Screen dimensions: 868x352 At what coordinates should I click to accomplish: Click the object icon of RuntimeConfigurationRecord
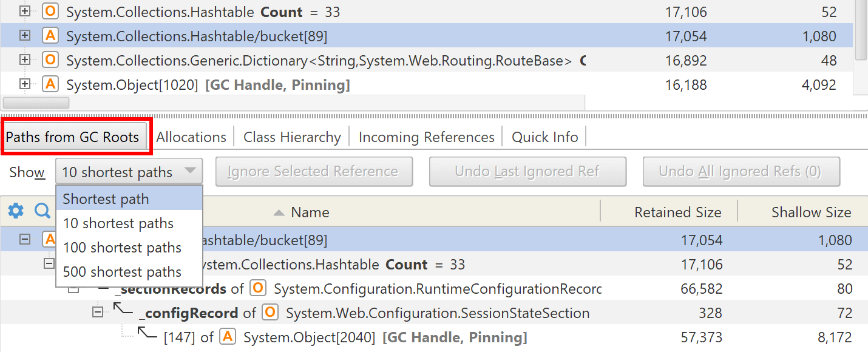(x=259, y=288)
